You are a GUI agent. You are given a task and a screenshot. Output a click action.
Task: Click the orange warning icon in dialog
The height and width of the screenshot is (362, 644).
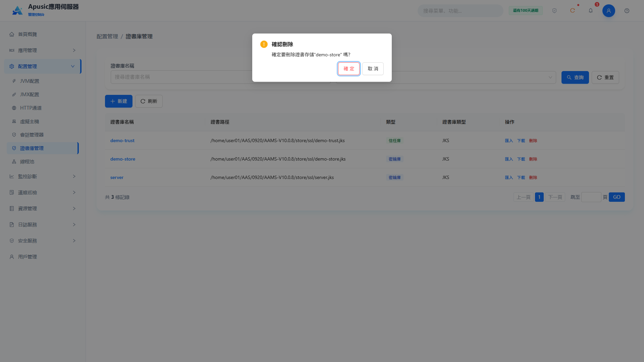pos(264,44)
